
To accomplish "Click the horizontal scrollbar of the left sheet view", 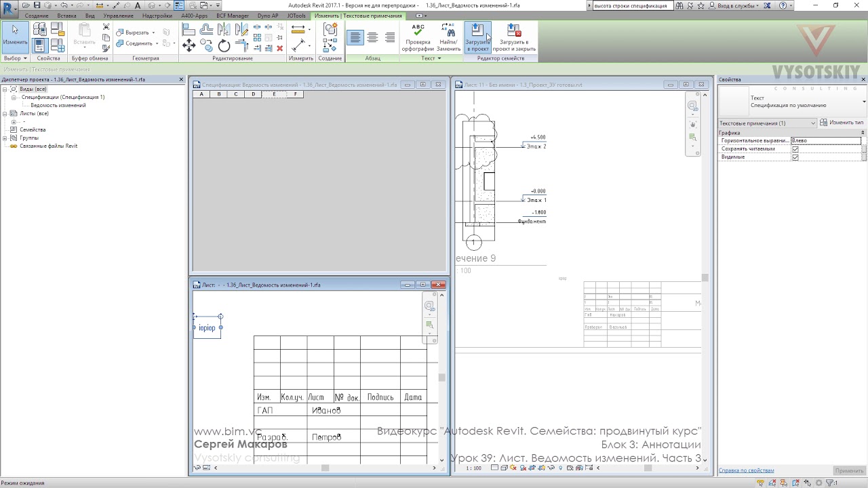I will click(325, 468).
